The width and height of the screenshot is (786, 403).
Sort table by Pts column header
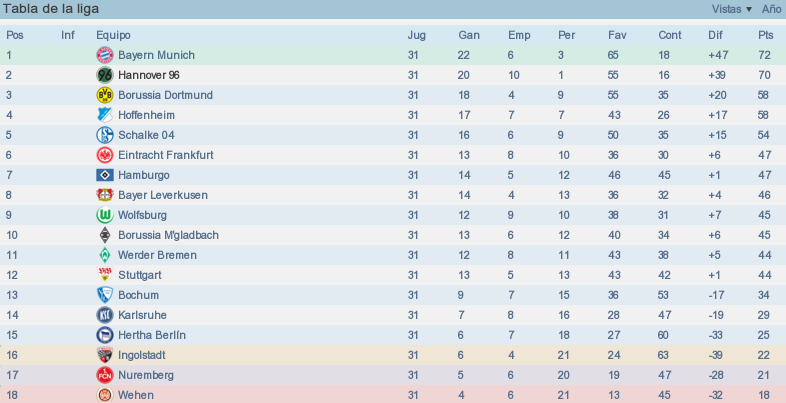(x=765, y=35)
